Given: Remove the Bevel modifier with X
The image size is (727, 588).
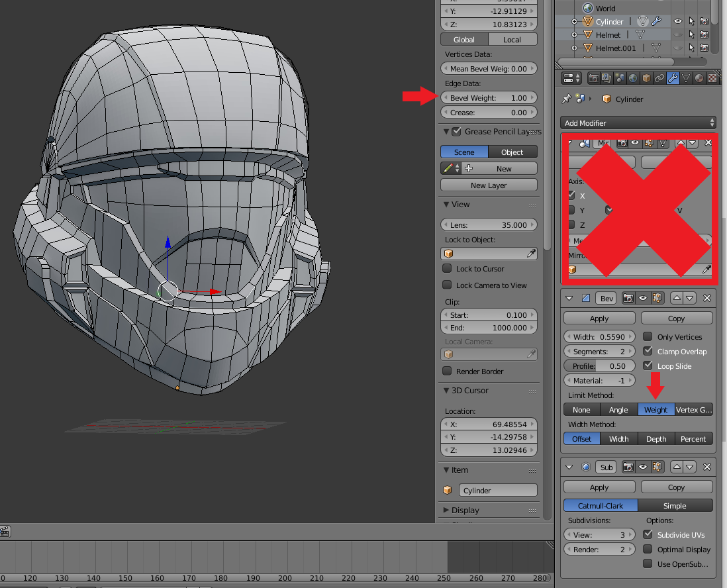Looking at the screenshot, I should (707, 298).
